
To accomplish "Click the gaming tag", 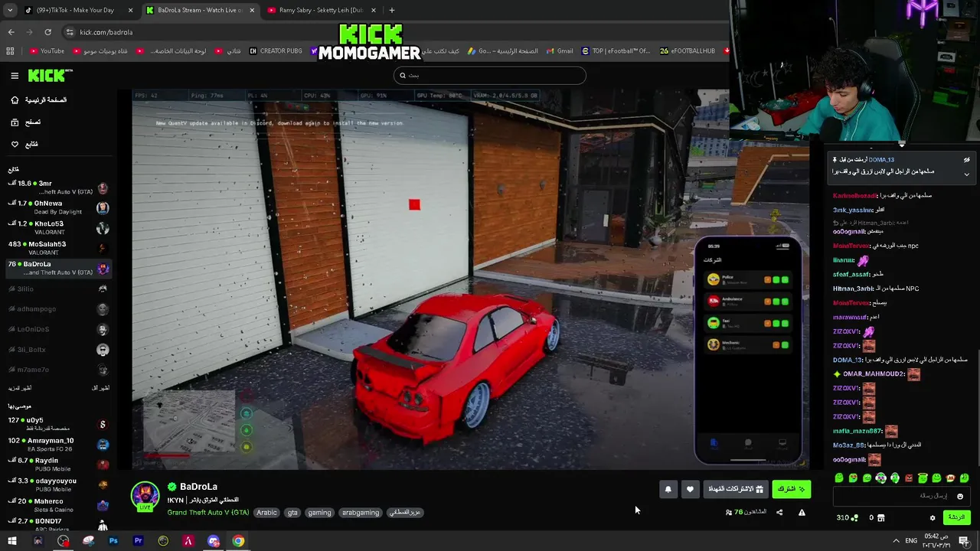I will pyautogui.click(x=319, y=513).
